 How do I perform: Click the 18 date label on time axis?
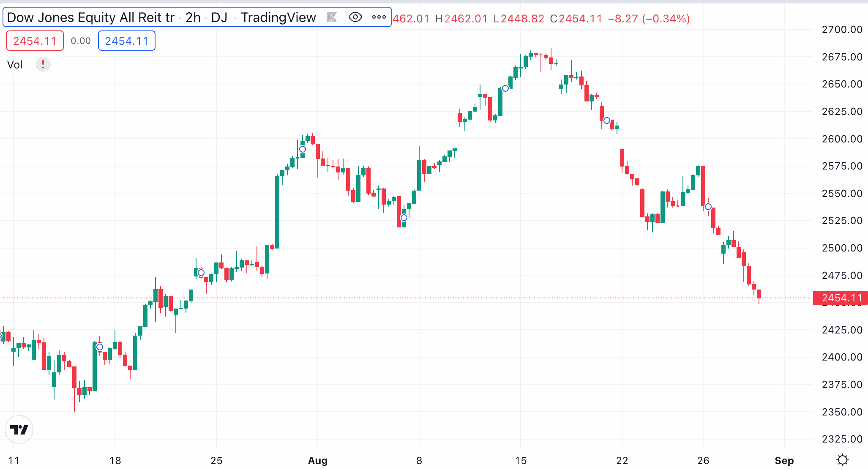click(x=115, y=460)
